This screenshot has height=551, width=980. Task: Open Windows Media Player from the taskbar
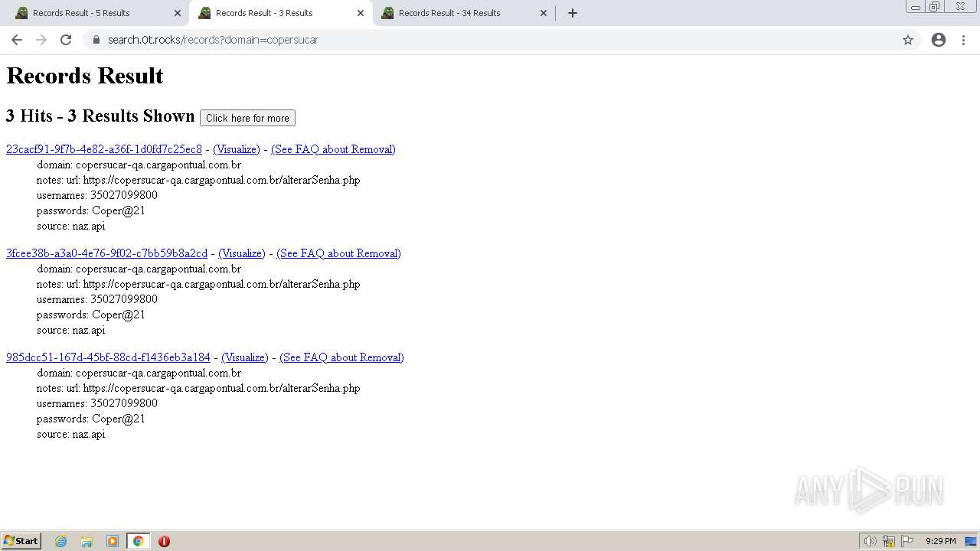pos(113,541)
